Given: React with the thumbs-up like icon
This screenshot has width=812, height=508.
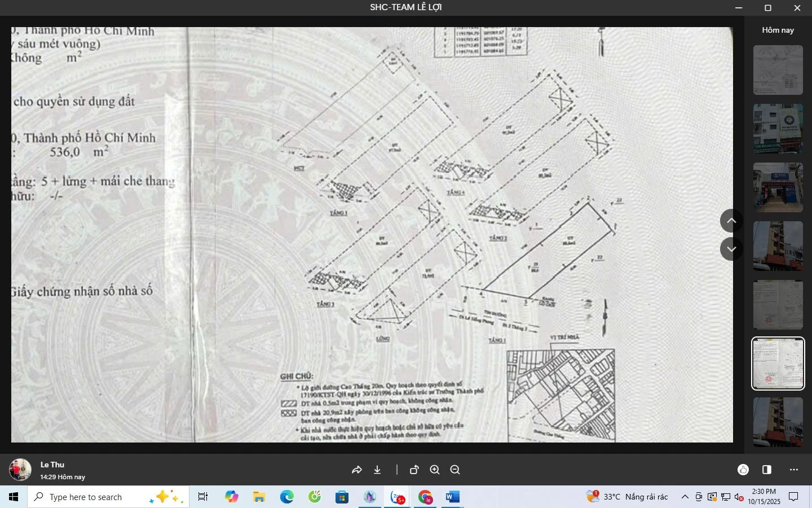Looking at the screenshot, I should (x=743, y=470).
